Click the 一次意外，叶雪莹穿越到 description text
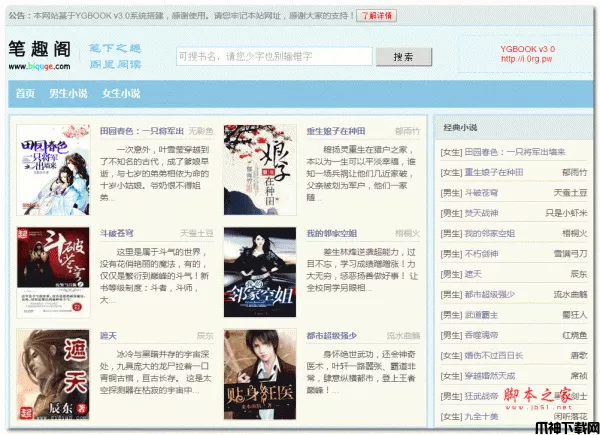Screen dimensions: 600x435 [x=163, y=150]
